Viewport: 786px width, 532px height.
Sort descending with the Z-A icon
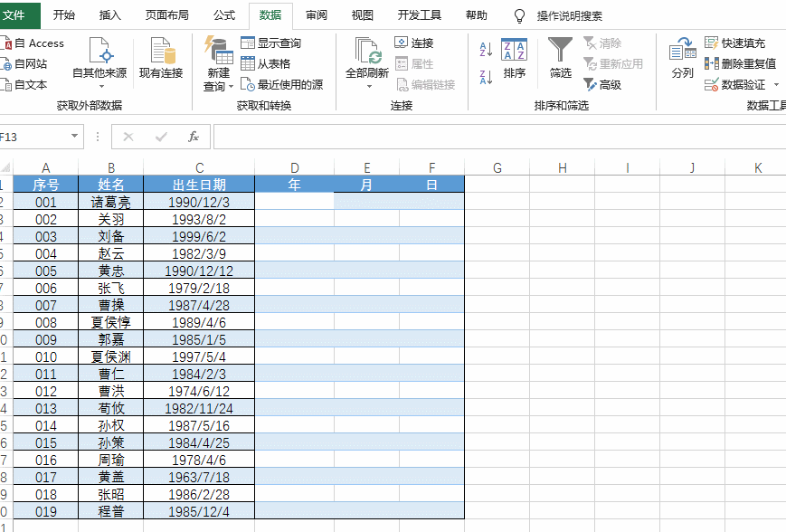pos(486,77)
